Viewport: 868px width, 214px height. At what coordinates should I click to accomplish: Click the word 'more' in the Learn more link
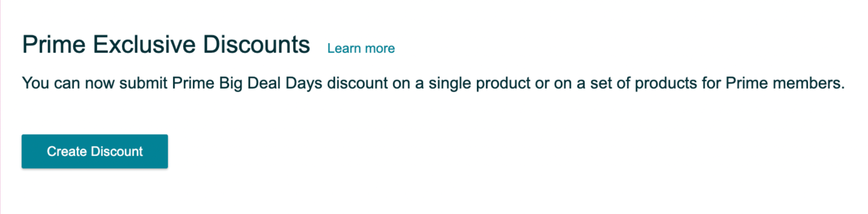pos(380,49)
